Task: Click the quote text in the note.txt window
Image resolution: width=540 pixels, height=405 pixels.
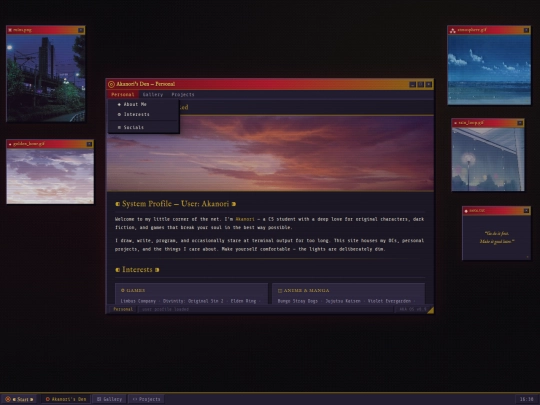Action: [x=497, y=238]
